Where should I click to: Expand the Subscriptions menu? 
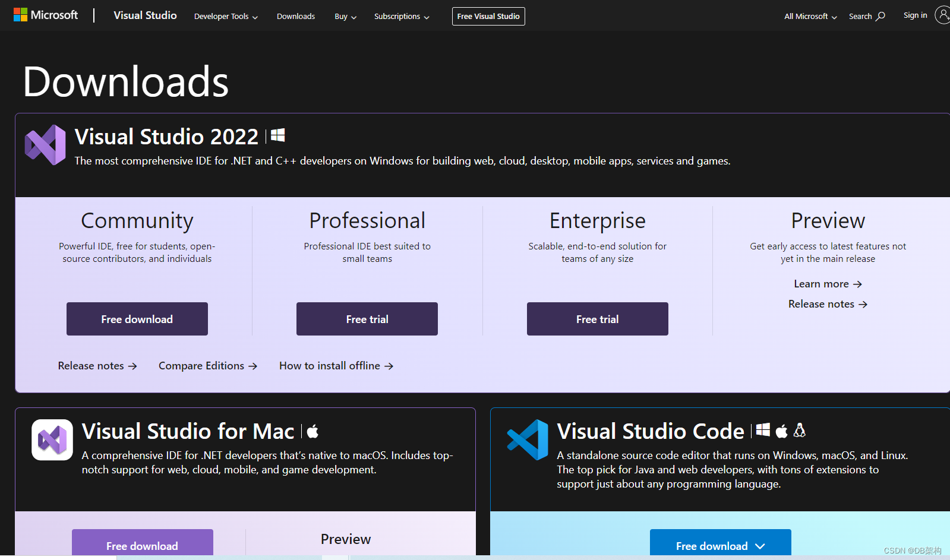pos(402,17)
